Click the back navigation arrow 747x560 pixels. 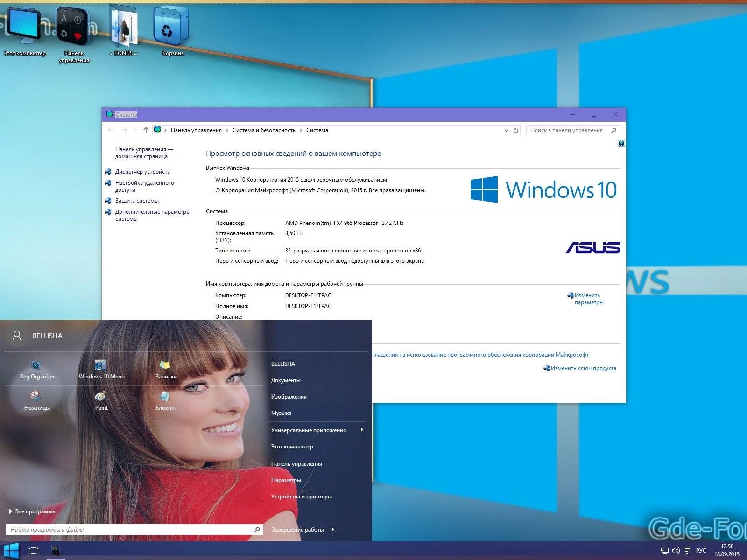click(x=111, y=130)
